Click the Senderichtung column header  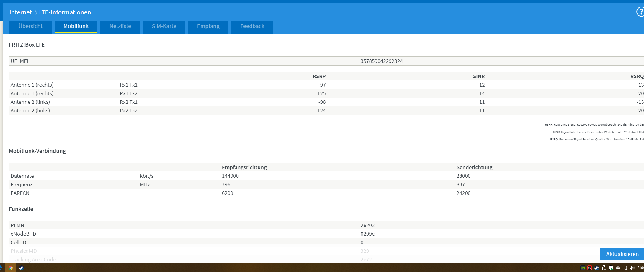click(474, 167)
